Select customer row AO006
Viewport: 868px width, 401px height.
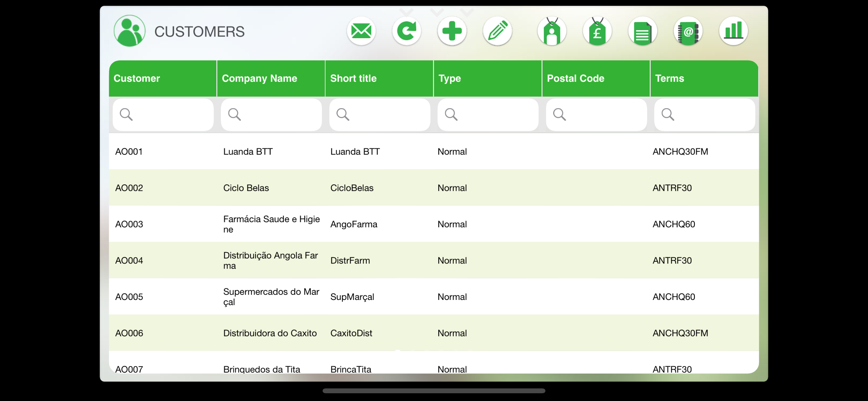pyautogui.click(x=434, y=333)
